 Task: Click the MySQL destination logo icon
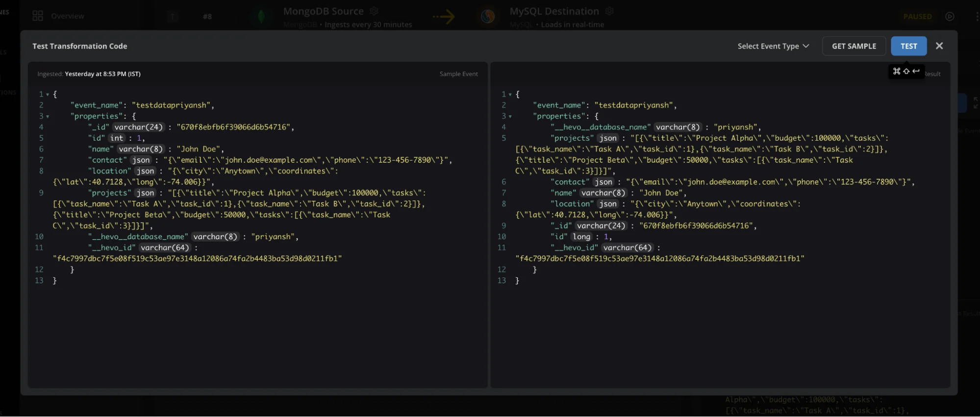487,17
